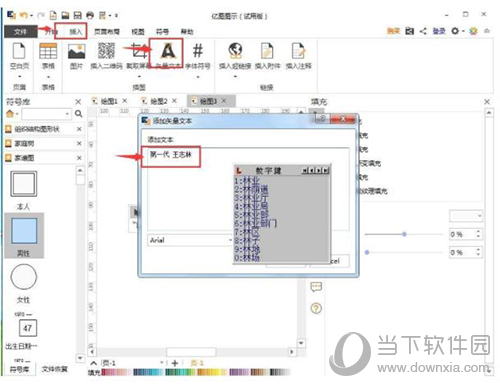Open the Arial font dropdown in dialog
The height and width of the screenshot is (386, 500).
[230, 240]
